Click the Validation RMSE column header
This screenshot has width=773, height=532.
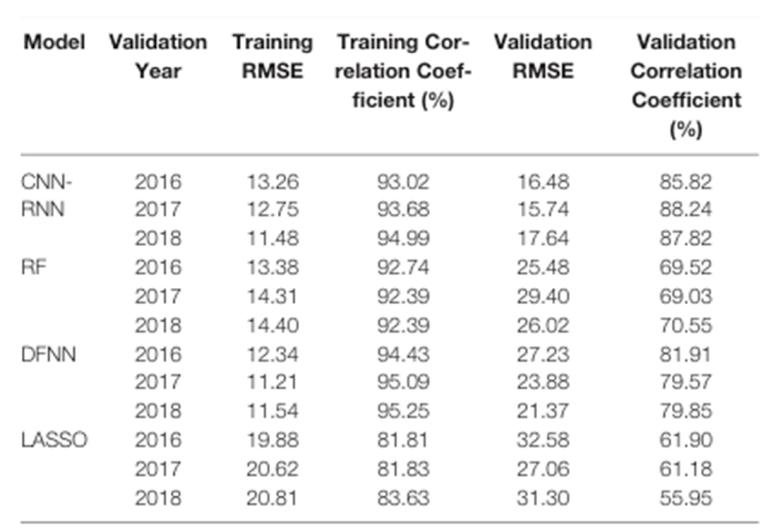click(543, 56)
